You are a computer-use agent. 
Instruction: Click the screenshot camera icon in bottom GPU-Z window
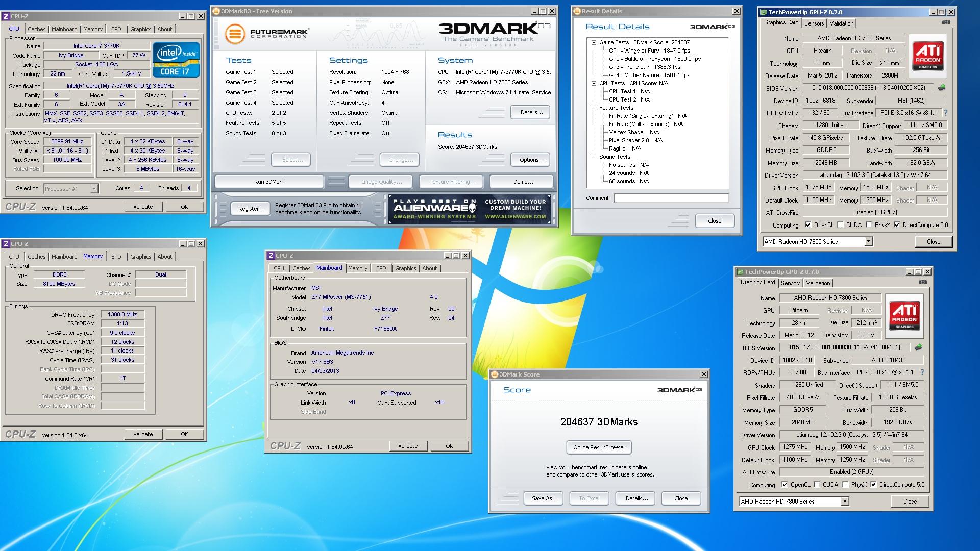click(x=922, y=282)
